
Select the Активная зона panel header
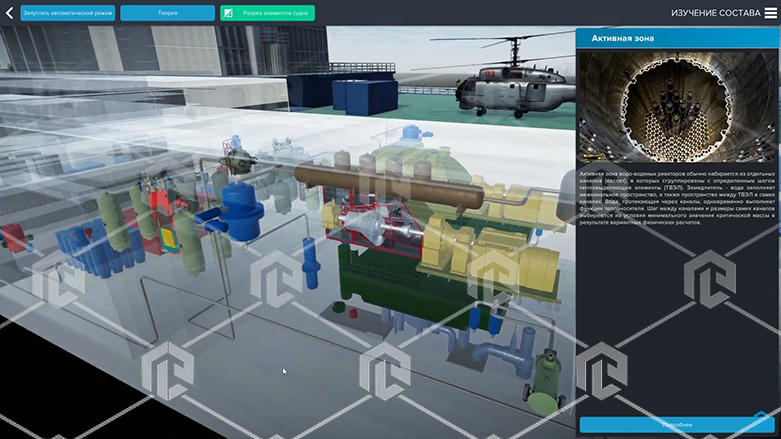[677, 38]
